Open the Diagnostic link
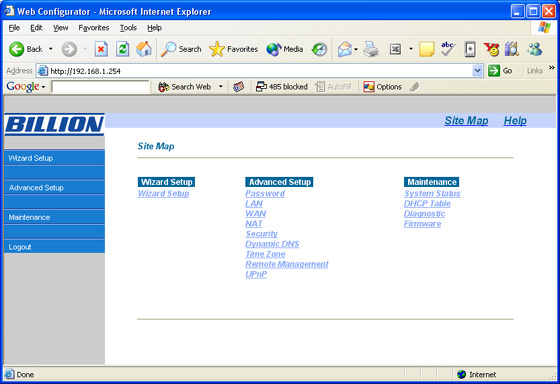Screen dimensions: 560x384 click(424, 214)
